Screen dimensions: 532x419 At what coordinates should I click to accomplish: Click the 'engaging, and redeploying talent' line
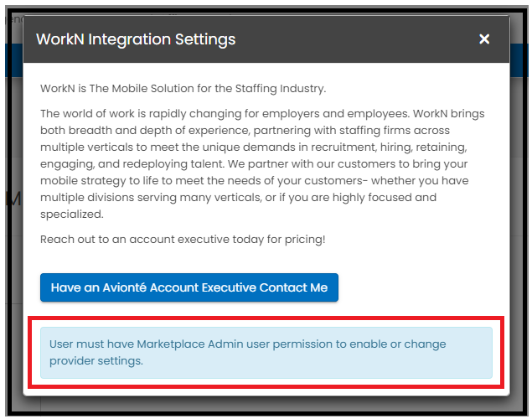(x=254, y=164)
